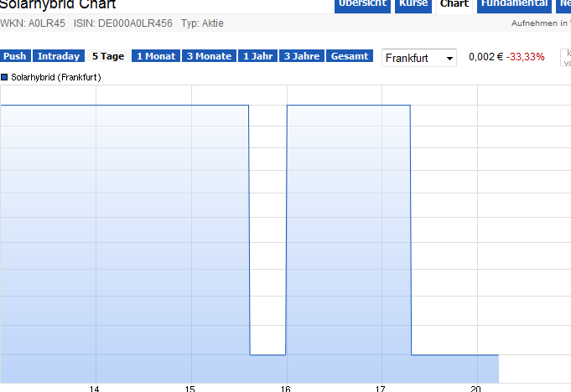The image size is (571, 392).
Task: Switch to the Kurse tab
Action: (413, 4)
